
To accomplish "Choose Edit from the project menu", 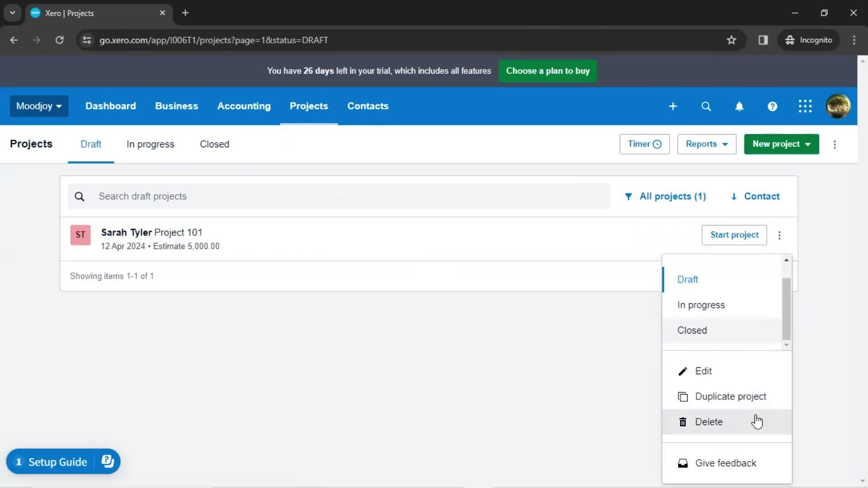I will (727, 371).
